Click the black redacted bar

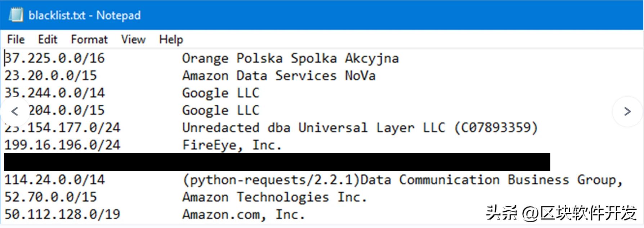point(277,162)
